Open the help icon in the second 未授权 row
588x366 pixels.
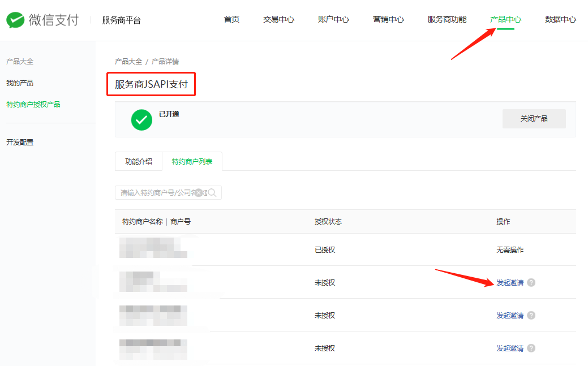(531, 316)
